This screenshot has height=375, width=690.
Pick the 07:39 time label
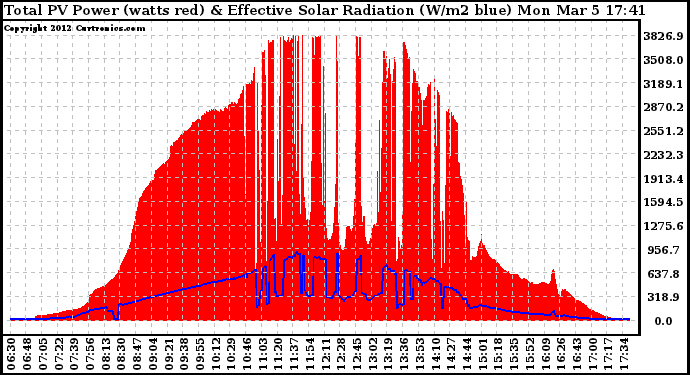coord(74,354)
